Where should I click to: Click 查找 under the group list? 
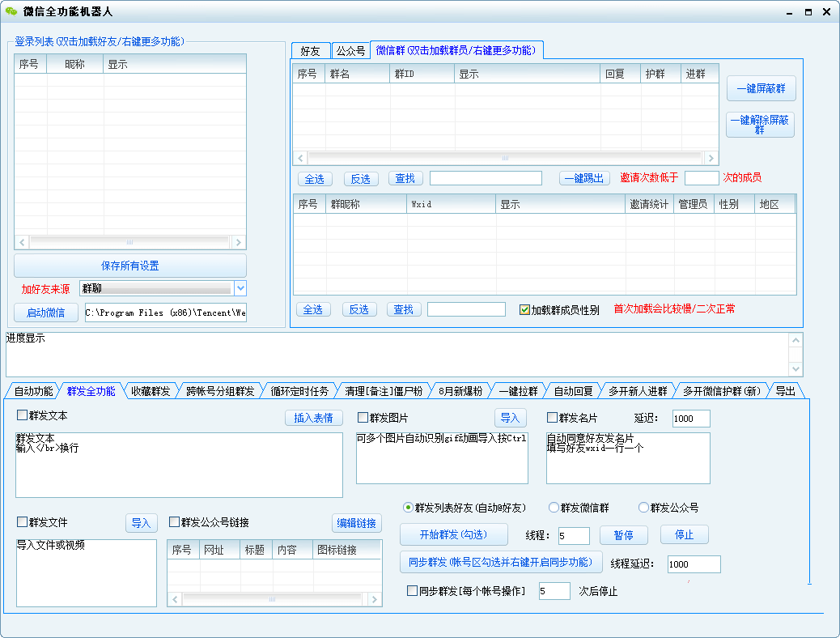(405, 179)
